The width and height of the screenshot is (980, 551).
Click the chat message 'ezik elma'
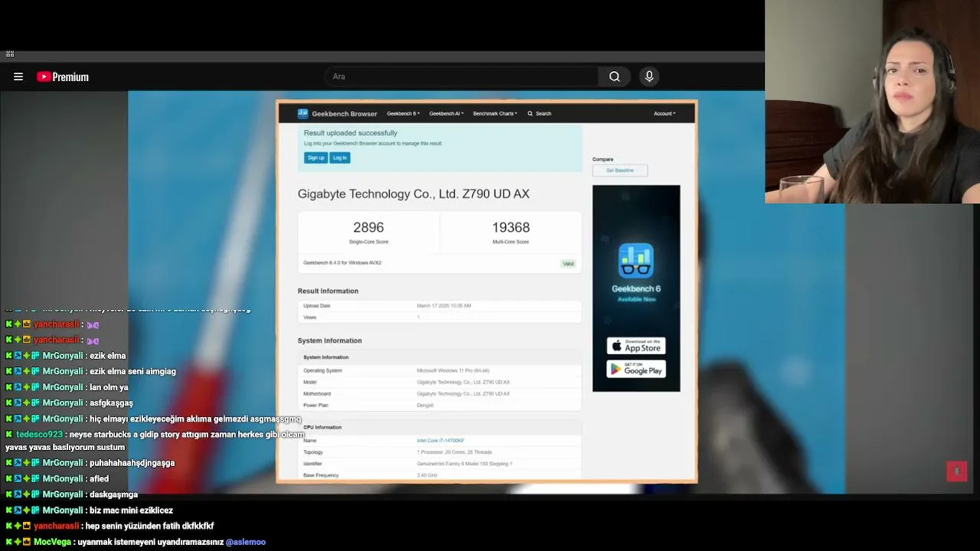(x=107, y=356)
